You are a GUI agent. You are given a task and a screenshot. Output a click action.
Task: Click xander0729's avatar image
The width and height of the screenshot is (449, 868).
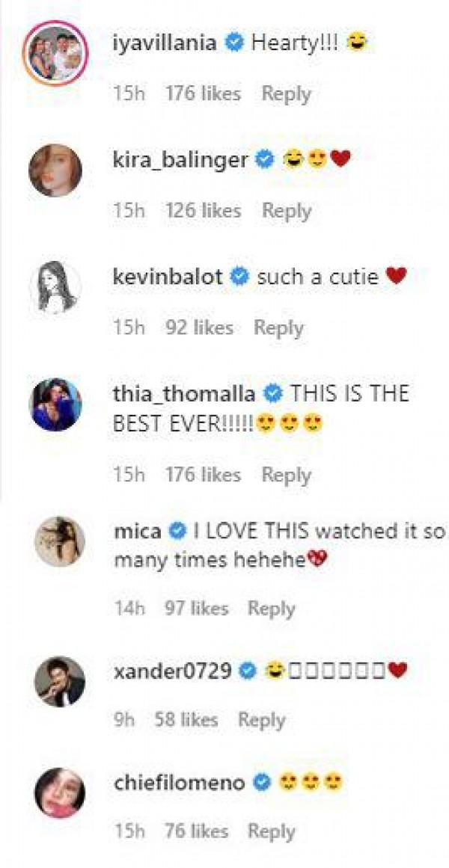click(x=58, y=682)
